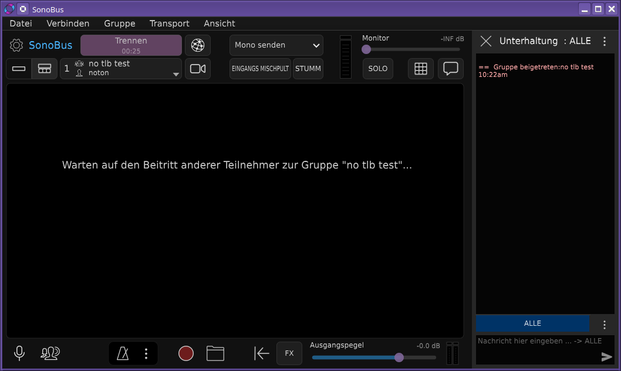
Task: Open metronome options menu
Action: [x=146, y=353]
